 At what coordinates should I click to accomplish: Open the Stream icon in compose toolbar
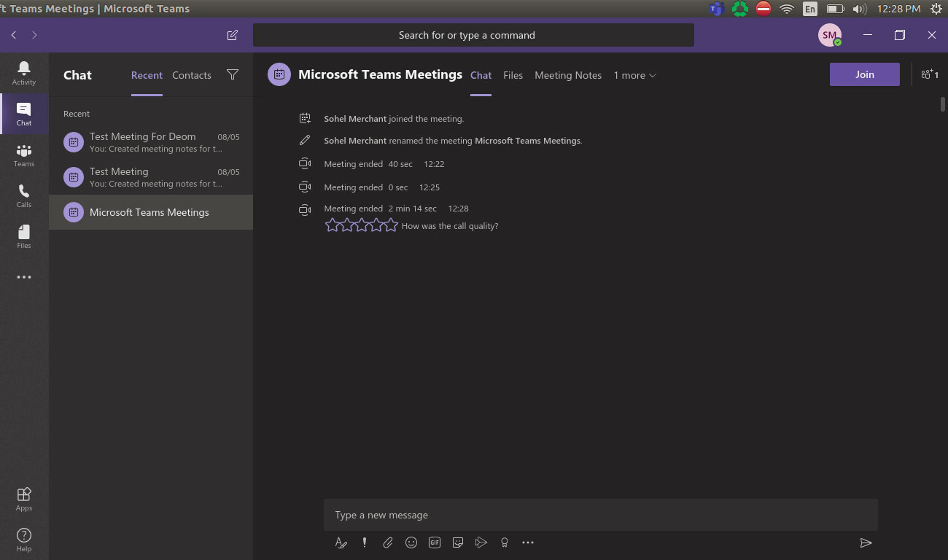[481, 542]
